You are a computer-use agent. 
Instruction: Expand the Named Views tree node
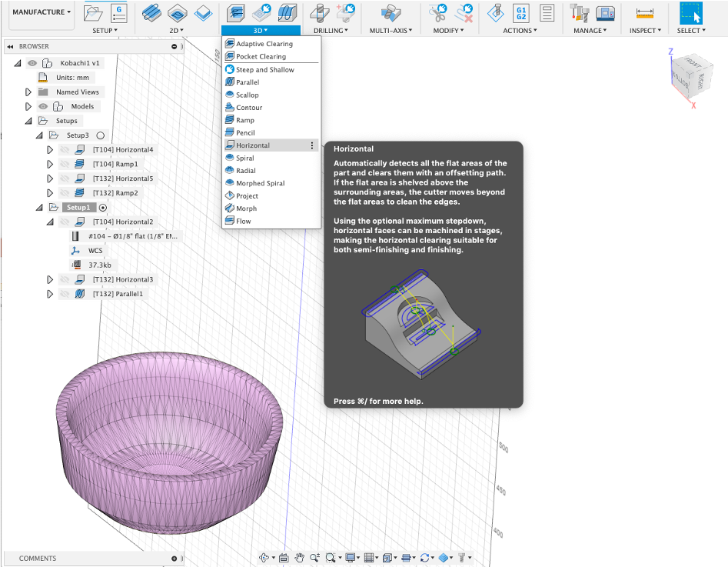[x=28, y=92]
